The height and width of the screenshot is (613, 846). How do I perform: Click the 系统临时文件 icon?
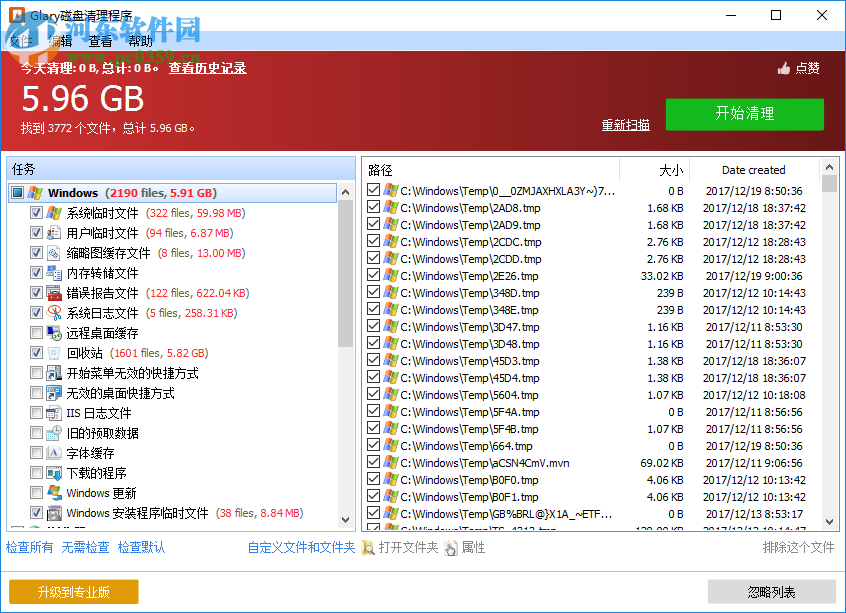pyautogui.click(x=52, y=213)
